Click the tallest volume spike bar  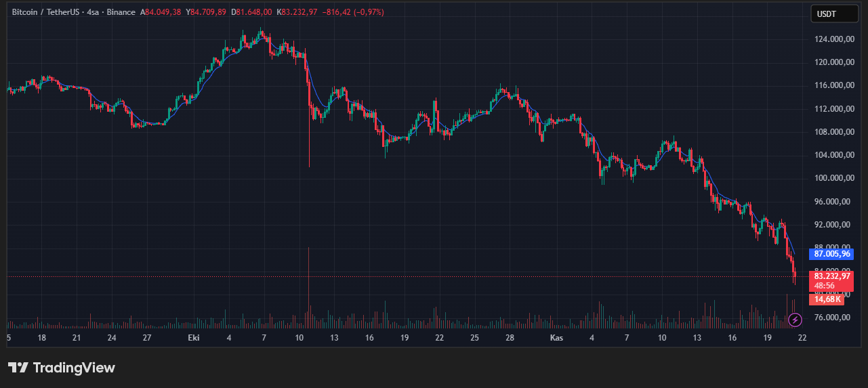pyautogui.click(x=308, y=284)
